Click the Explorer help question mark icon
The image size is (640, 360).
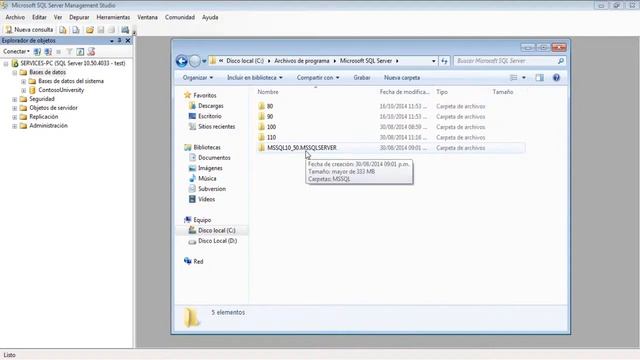click(x=556, y=78)
